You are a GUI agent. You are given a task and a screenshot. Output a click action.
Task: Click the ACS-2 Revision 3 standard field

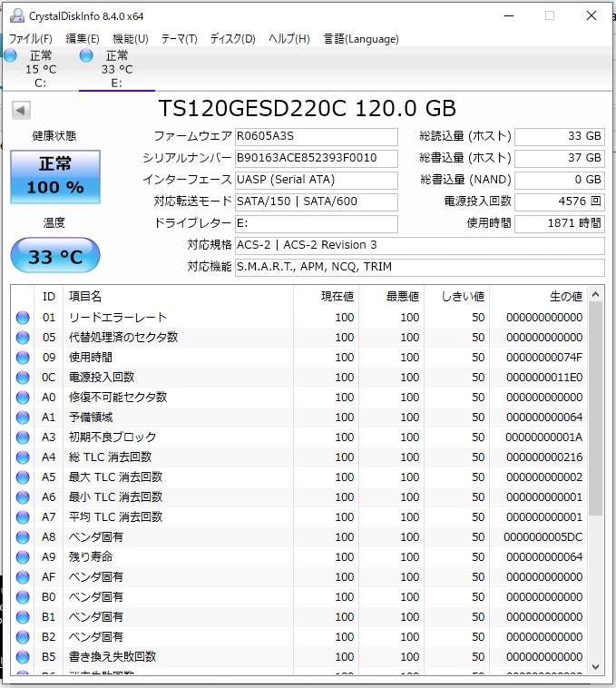[x=419, y=245]
